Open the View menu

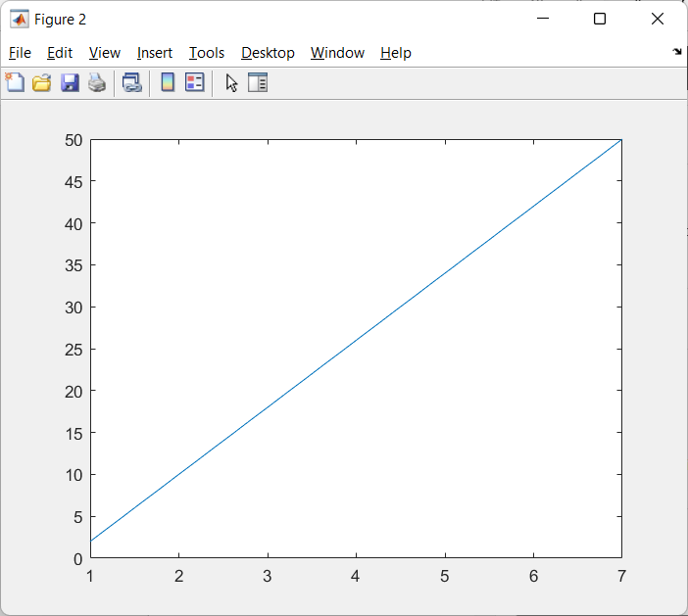(x=105, y=53)
